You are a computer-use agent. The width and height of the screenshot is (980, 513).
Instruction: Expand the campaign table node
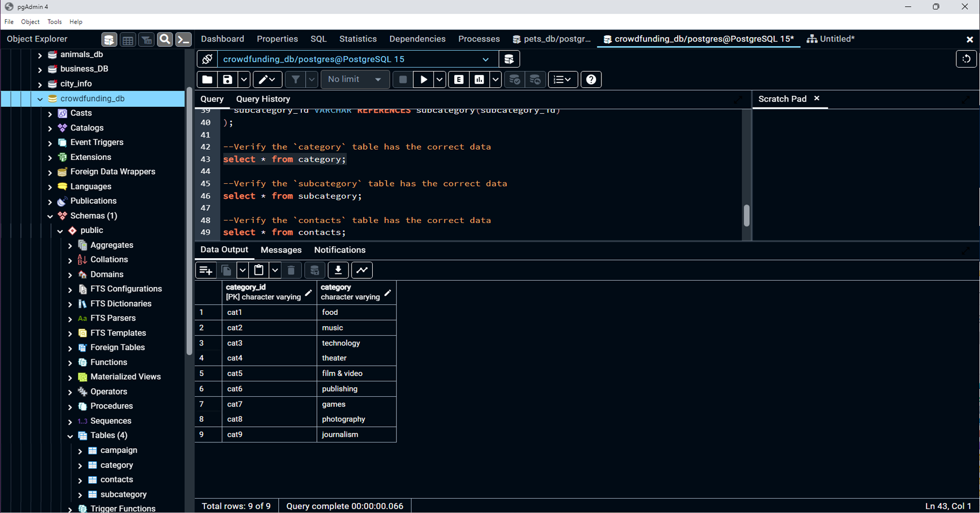[80, 451]
